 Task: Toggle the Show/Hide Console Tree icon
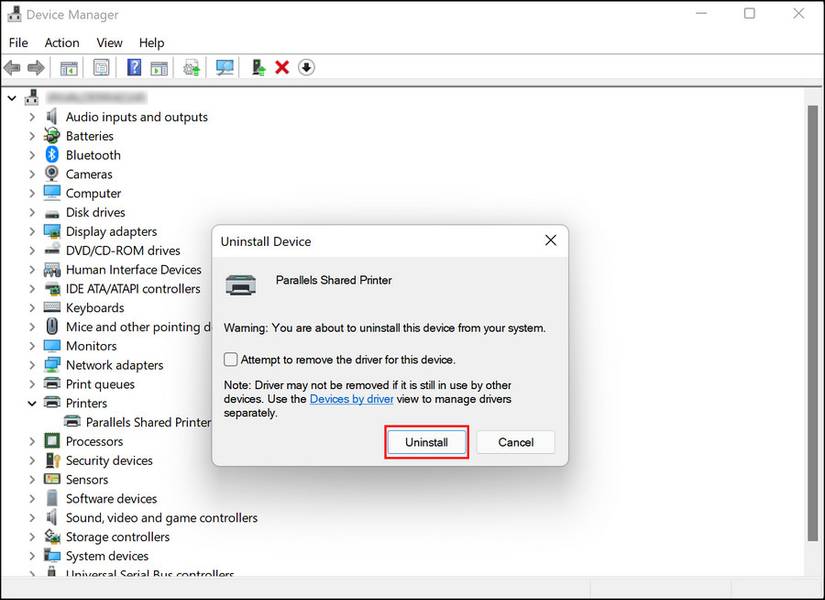(x=67, y=67)
